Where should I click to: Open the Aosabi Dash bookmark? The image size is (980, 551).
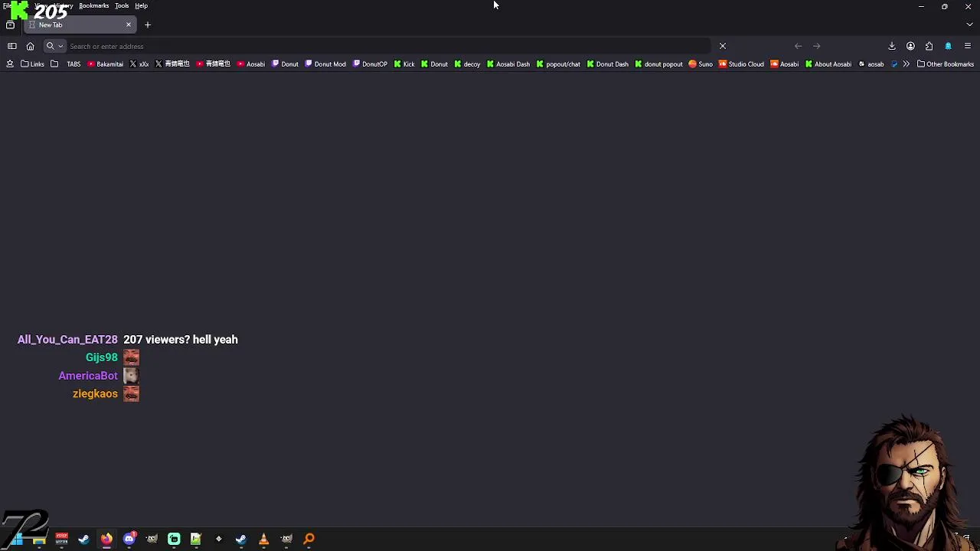[508, 64]
